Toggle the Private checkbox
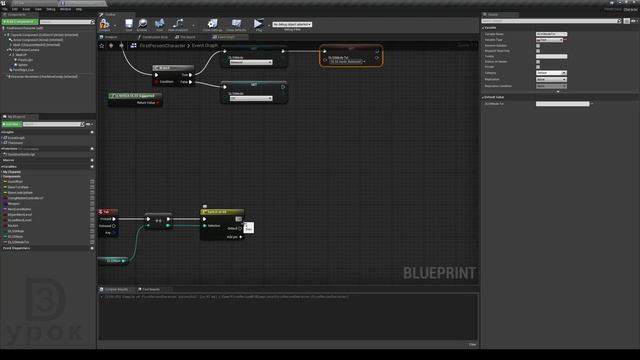 pos(538,67)
